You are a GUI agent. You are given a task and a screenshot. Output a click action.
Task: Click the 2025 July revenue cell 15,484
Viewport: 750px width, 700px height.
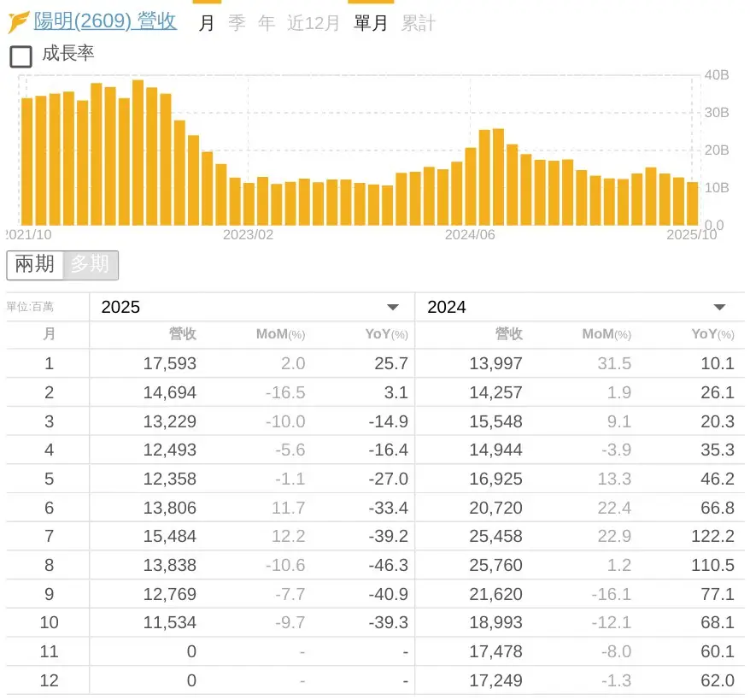[x=170, y=537]
